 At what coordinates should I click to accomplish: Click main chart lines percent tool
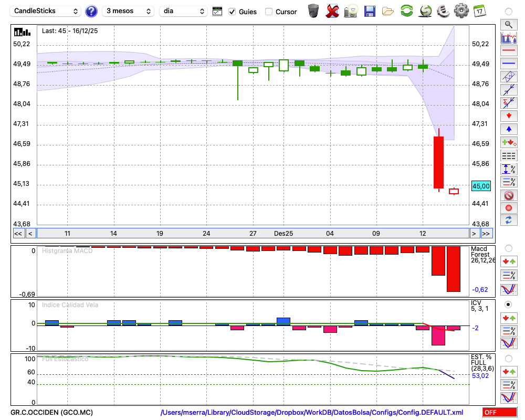[x=509, y=182]
